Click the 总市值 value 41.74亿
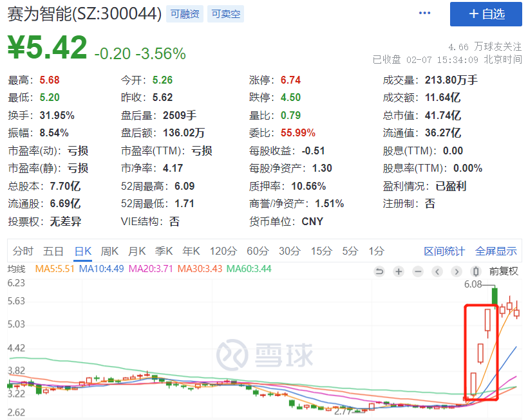The width and height of the screenshot is (528, 420). pyautogui.click(x=443, y=115)
